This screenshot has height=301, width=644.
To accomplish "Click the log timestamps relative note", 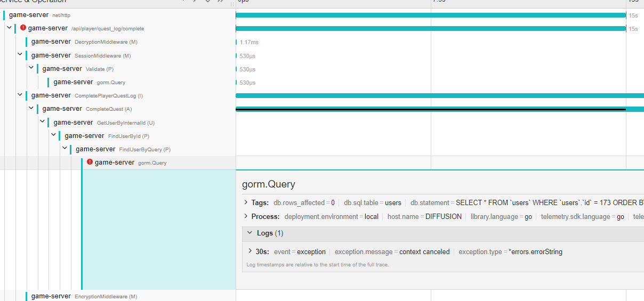I will [x=318, y=264].
